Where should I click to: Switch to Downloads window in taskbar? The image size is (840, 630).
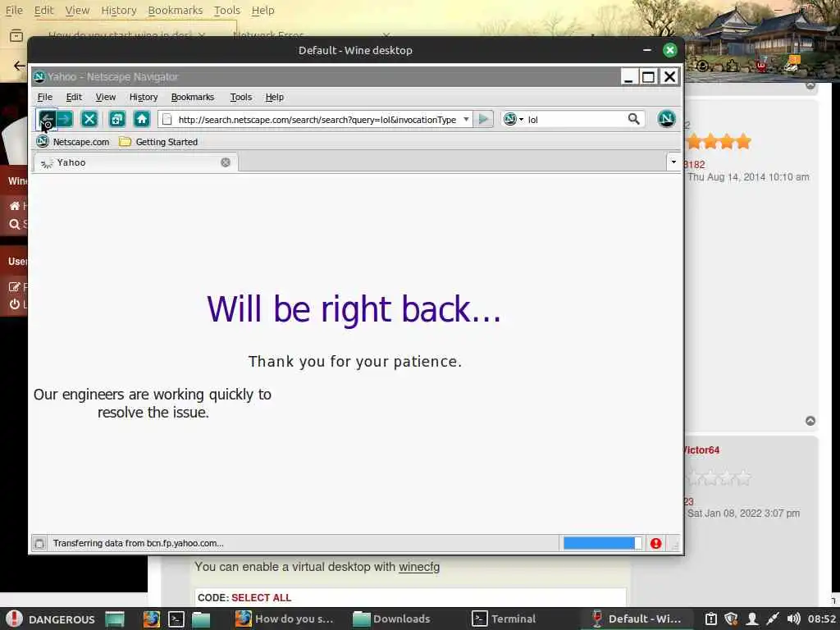click(x=393, y=619)
